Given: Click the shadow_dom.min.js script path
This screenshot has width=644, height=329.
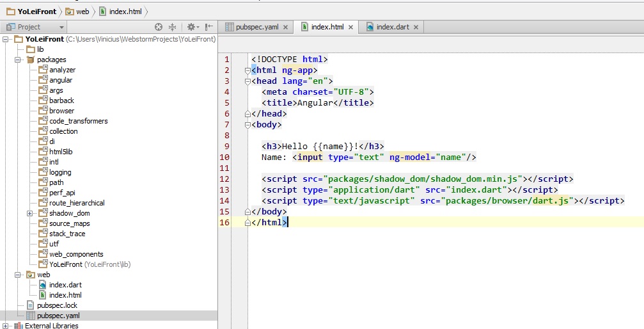Looking at the screenshot, I should click(423, 179).
